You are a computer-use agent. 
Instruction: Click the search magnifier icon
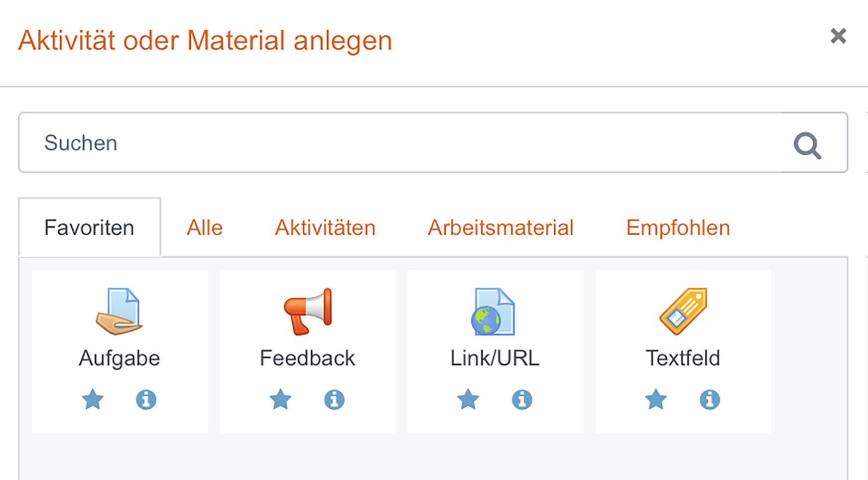(807, 145)
